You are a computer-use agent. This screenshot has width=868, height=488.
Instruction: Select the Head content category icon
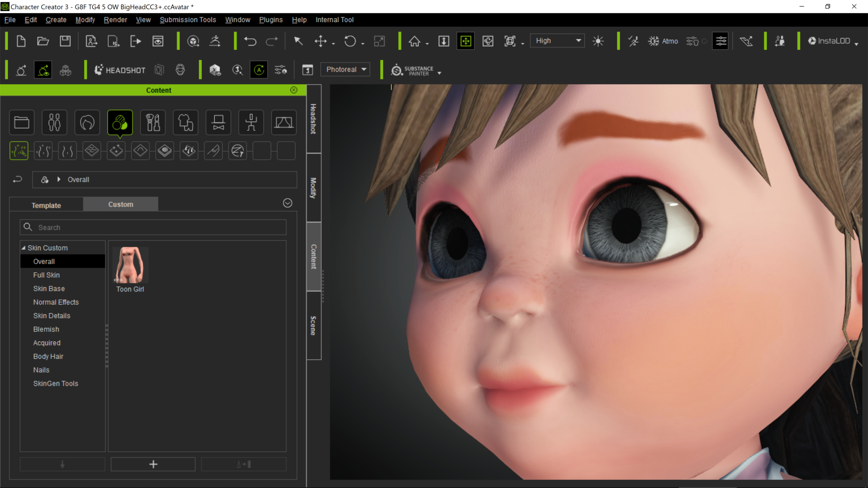point(87,123)
